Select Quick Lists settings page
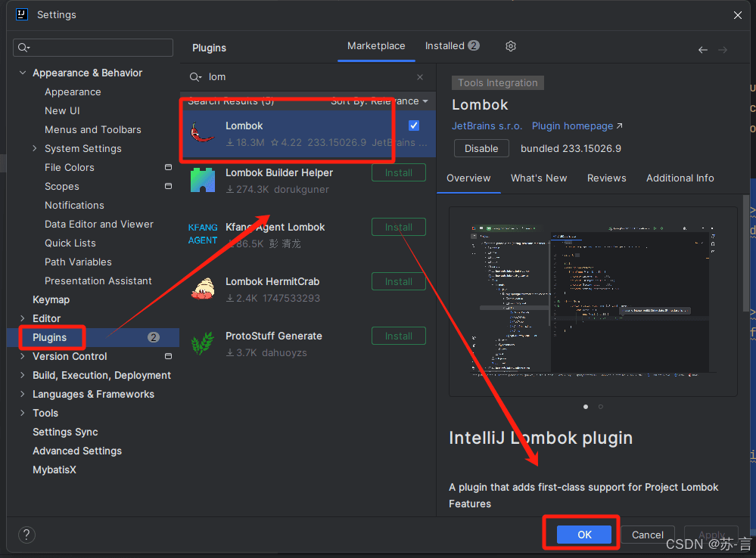756x558 pixels. click(x=70, y=243)
